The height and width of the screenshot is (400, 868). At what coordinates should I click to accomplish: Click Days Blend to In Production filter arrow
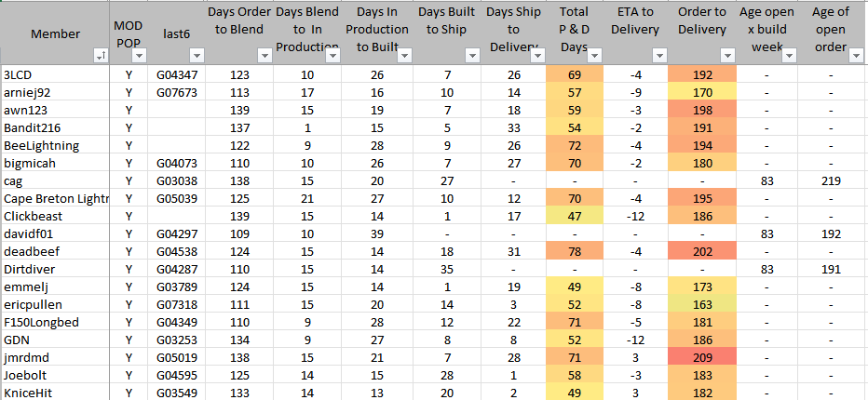[x=332, y=56]
